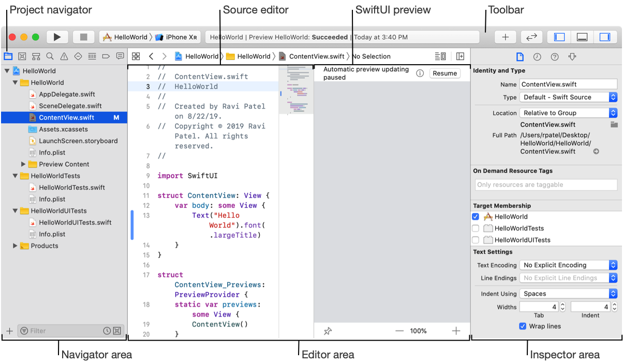
Task: Collapse the HelloWorldUITests folder
Action: (x=15, y=211)
